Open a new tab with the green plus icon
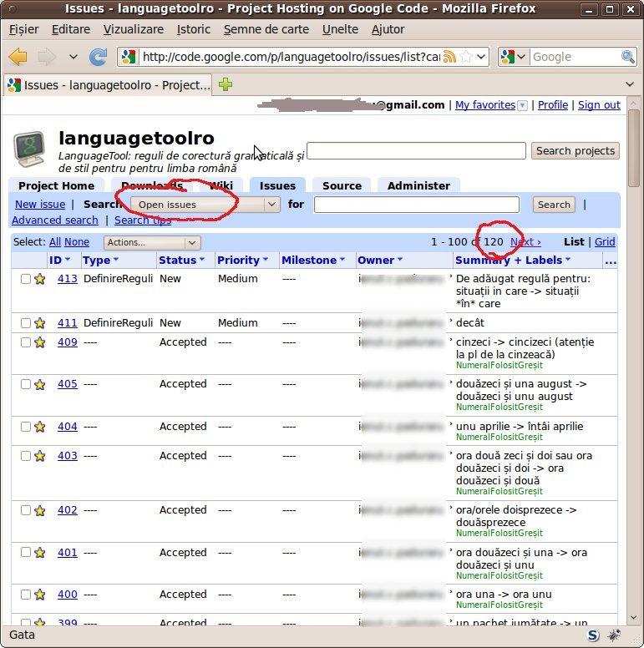Image resolution: width=644 pixels, height=648 pixels. point(226,84)
